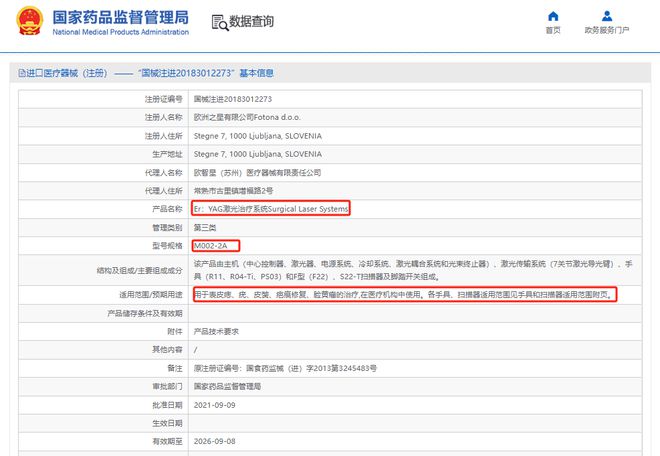Click the 注册证编号 label cell
The width and height of the screenshot is (660, 456).
point(104,99)
